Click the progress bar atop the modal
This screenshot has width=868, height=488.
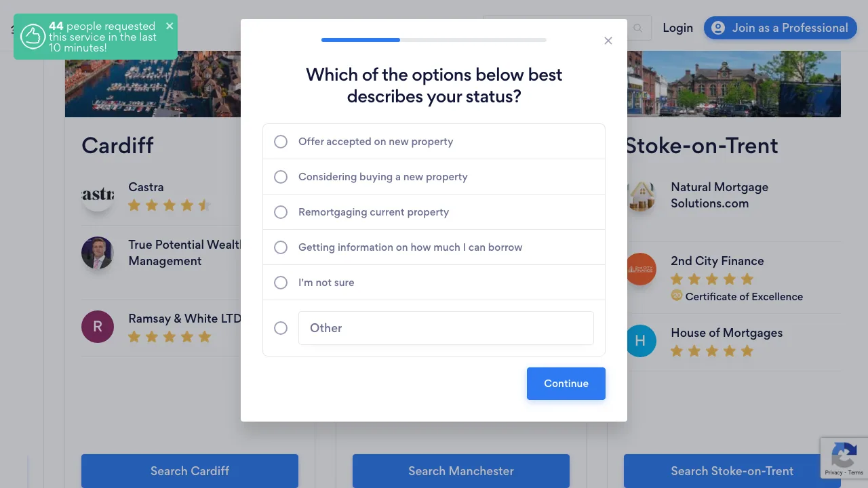[434, 40]
